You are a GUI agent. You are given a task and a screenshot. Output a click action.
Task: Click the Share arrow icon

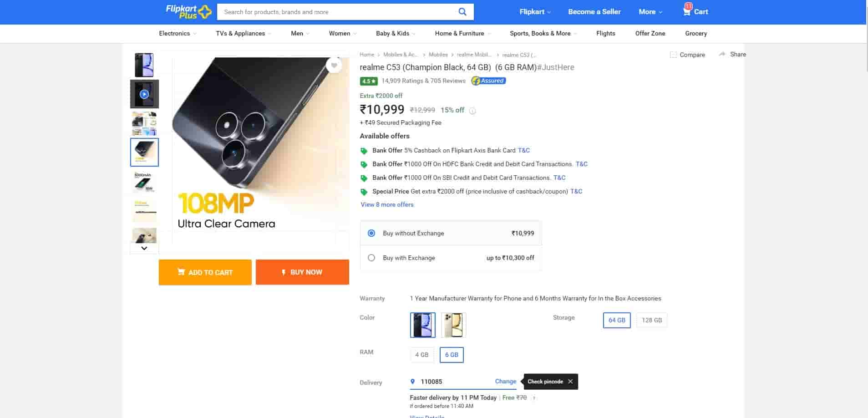(x=722, y=54)
